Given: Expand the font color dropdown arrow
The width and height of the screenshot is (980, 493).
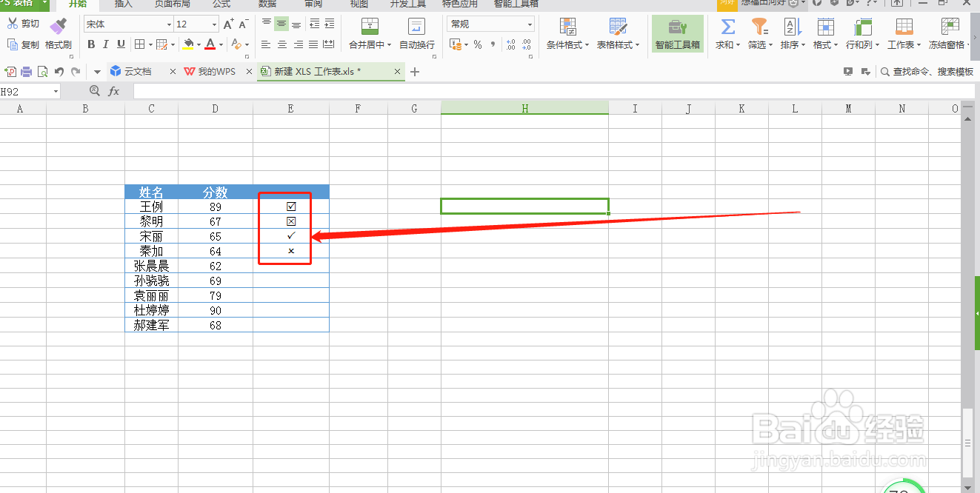Looking at the screenshot, I should tap(221, 45).
